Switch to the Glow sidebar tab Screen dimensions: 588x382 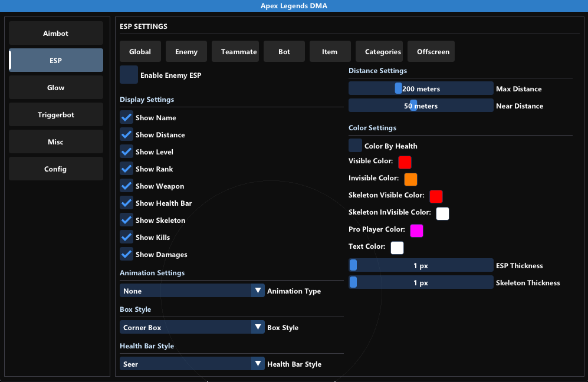[56, 88]
